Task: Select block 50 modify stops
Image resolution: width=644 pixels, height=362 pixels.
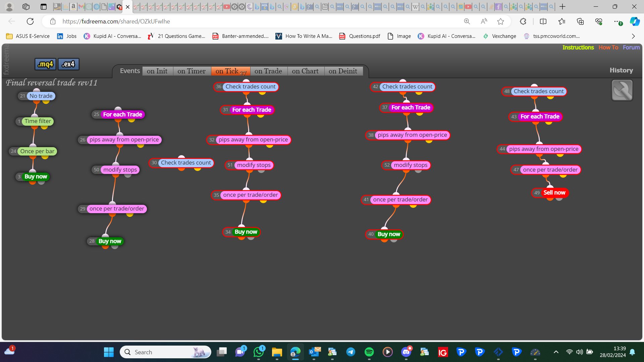Action: click(x=116, y=170)
